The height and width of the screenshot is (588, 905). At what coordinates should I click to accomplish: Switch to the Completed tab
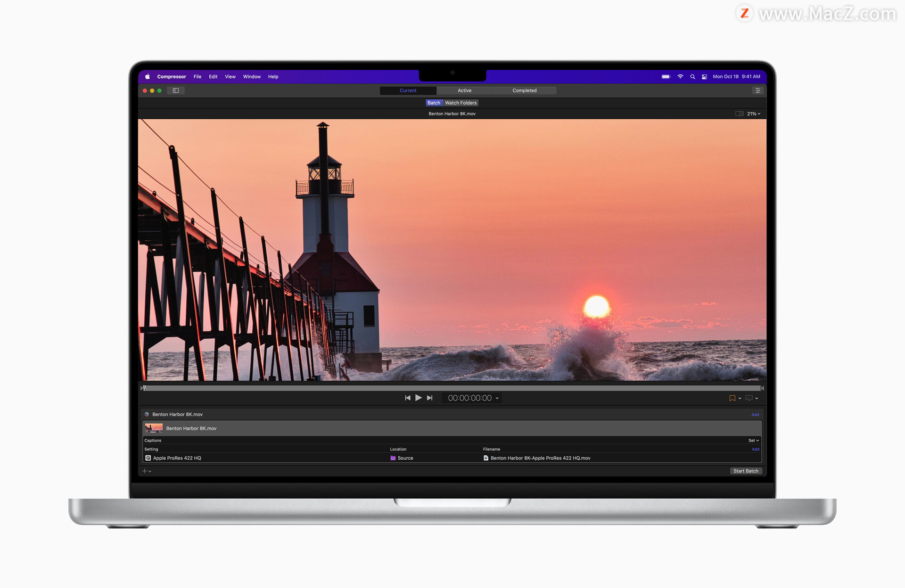(x=525, y=90)
